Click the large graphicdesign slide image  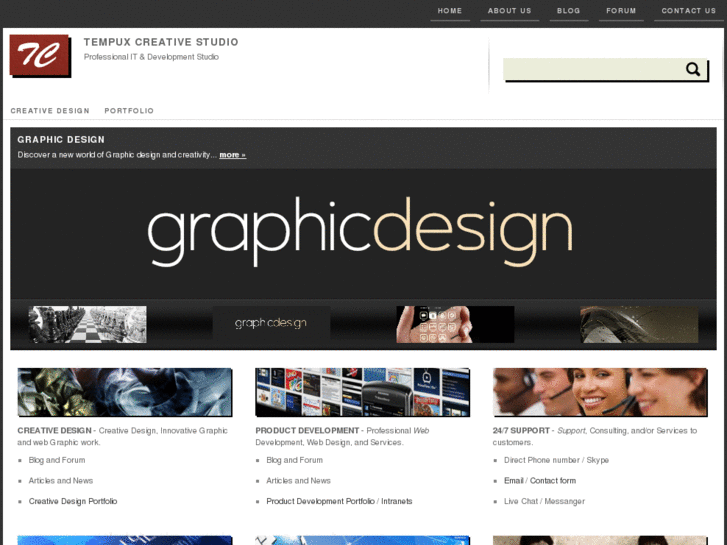pyautogui.click(x=364, y=233)
